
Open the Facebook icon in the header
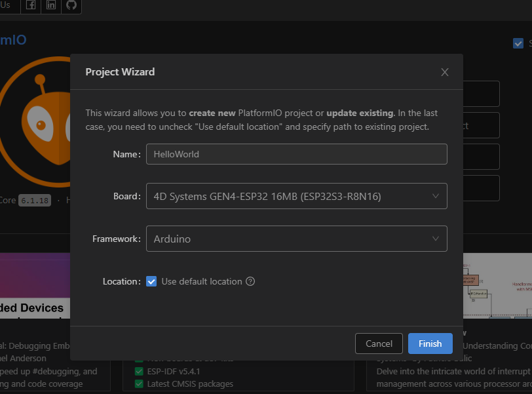(31, 5)
